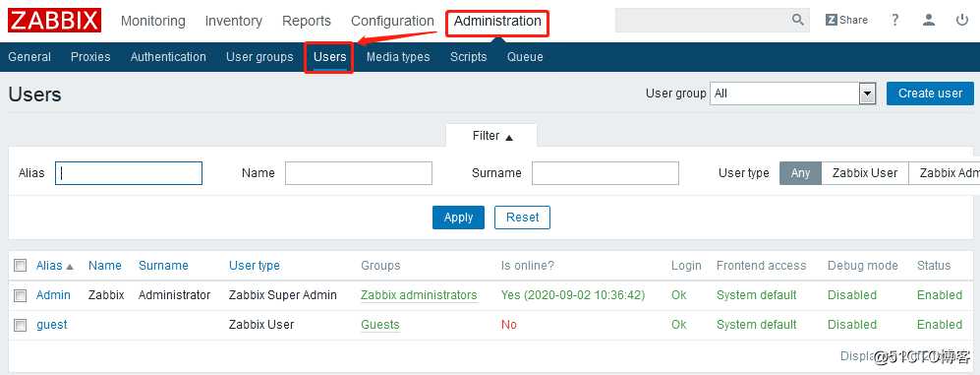Sort the table by the Name column

click(105, 266)
